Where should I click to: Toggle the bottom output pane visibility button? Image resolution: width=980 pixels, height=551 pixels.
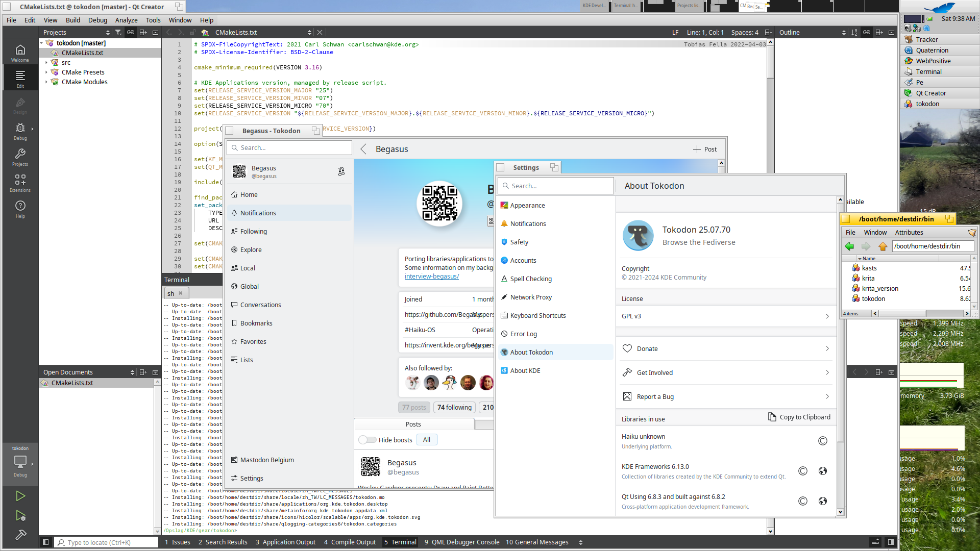(875, 542)
